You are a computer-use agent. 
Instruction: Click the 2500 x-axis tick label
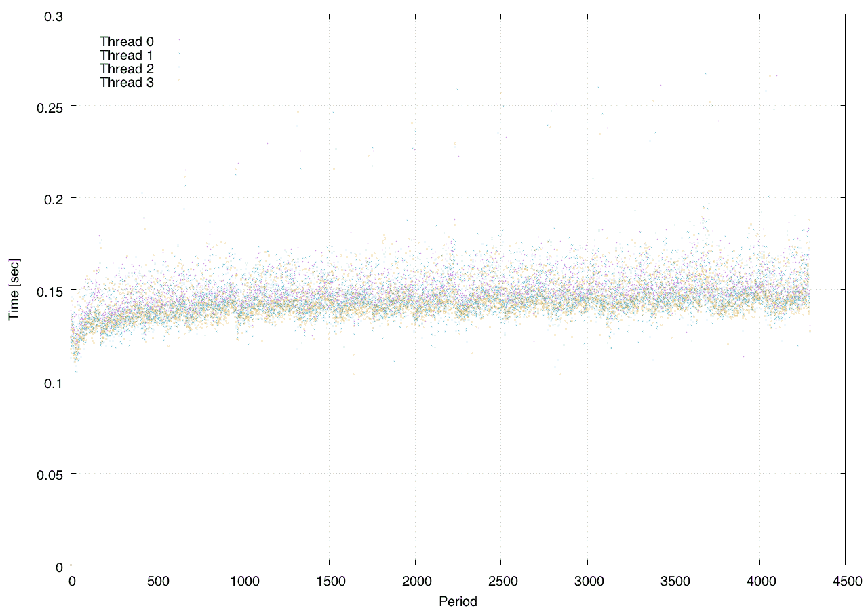[501, 581]
